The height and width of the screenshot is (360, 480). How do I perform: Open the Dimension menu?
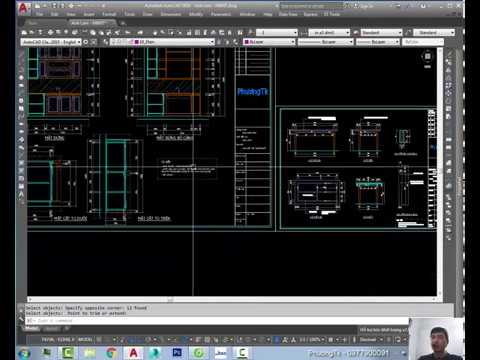coord(171,14)
